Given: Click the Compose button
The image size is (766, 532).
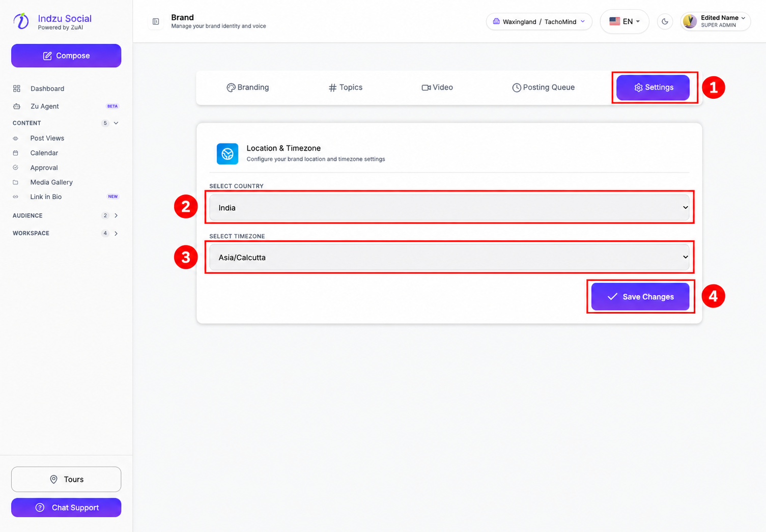Looking at the screenshot, I should (66, 55).
